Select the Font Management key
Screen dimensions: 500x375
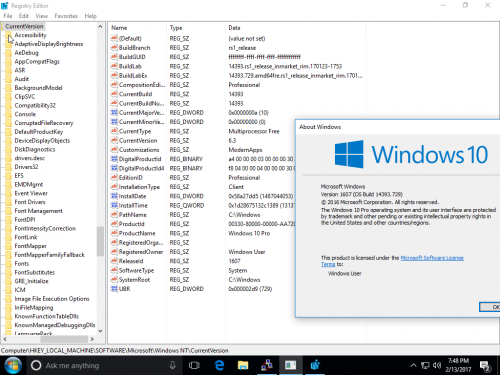38,211
